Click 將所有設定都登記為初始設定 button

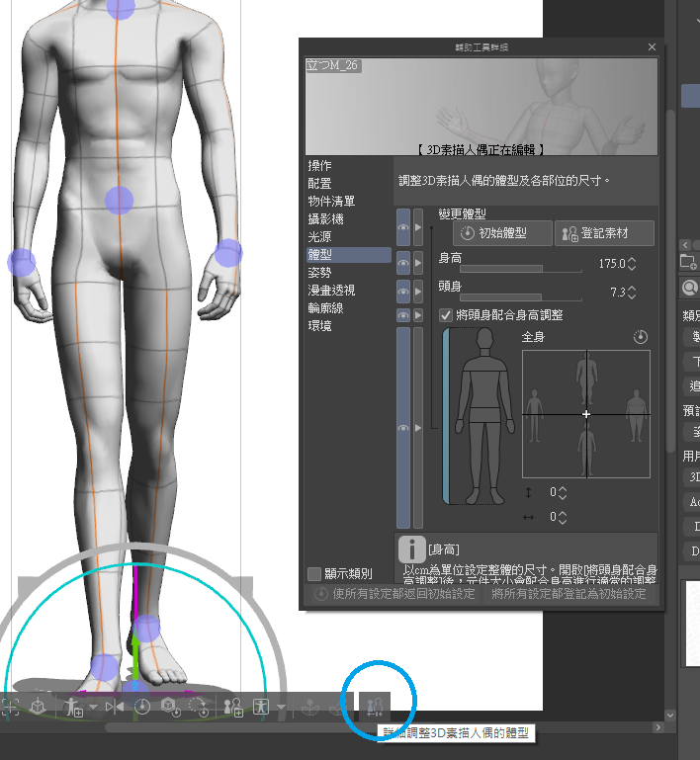pos(570,594)
